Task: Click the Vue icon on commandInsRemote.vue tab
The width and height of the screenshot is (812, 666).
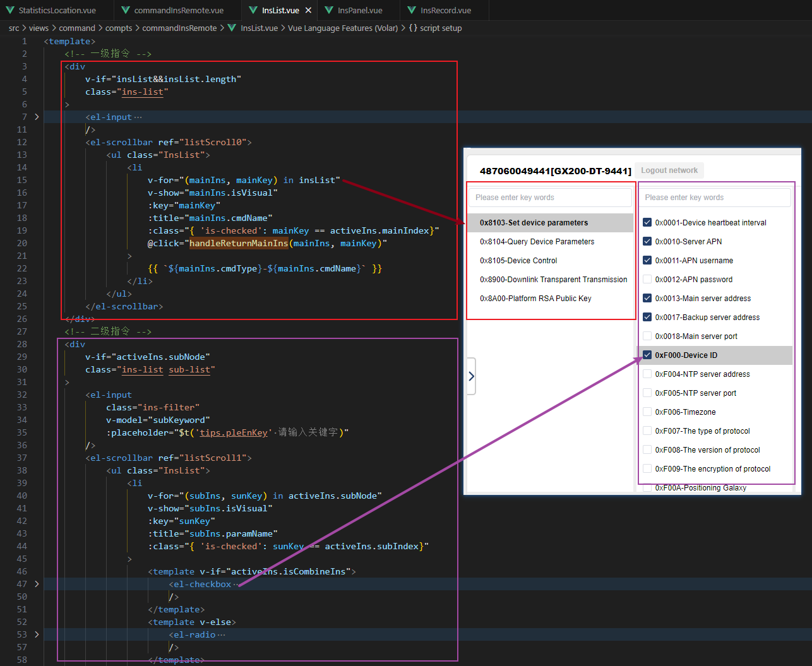Action: (125, 10)
